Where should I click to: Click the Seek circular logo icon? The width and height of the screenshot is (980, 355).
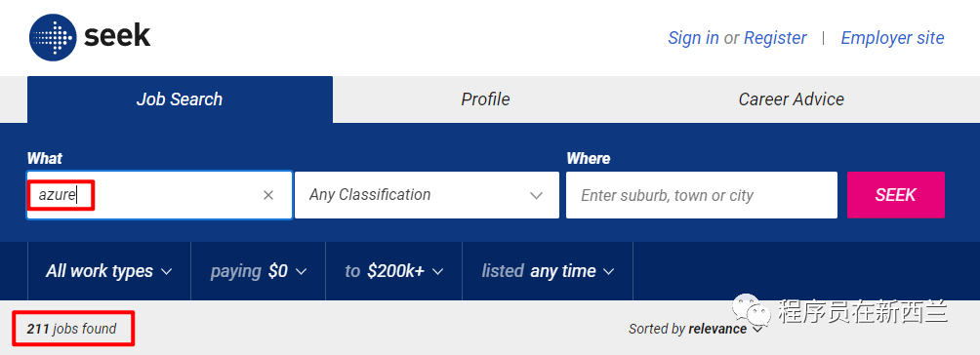click(x=53, y=37)
